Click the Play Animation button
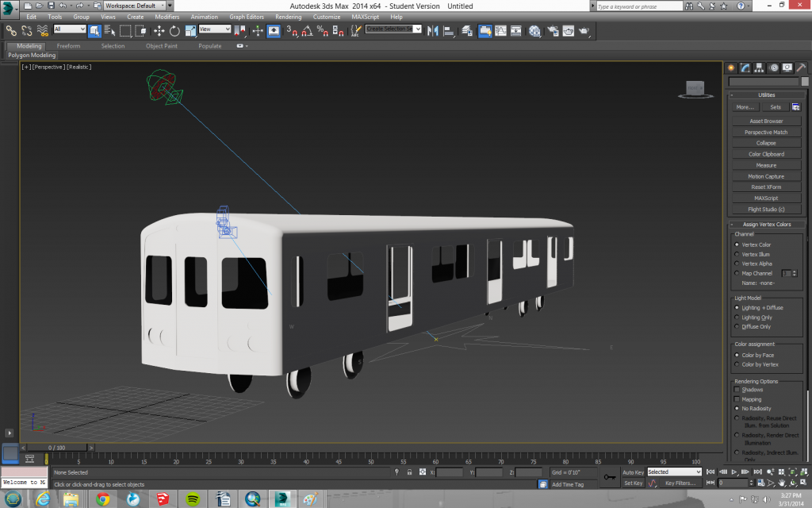The width and height of the screenshot is (812, 508). coord(733,471)
